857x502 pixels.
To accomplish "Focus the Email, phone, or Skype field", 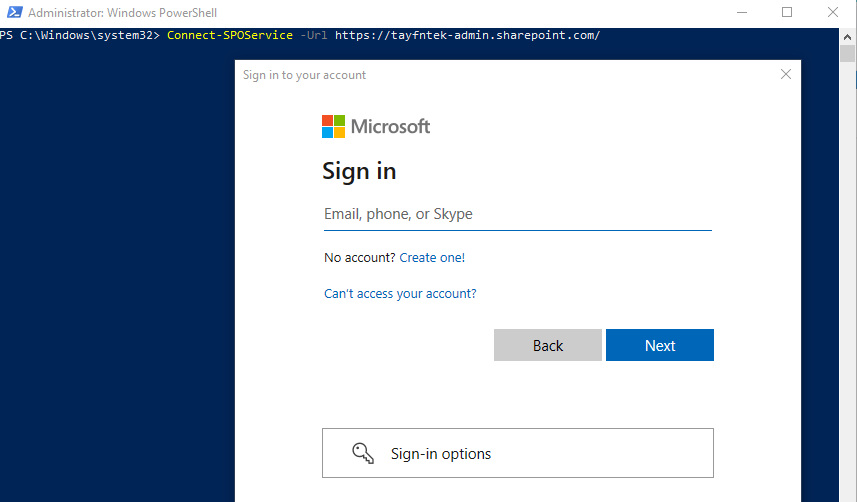I will pyautogui.click(x=518, y=214).
